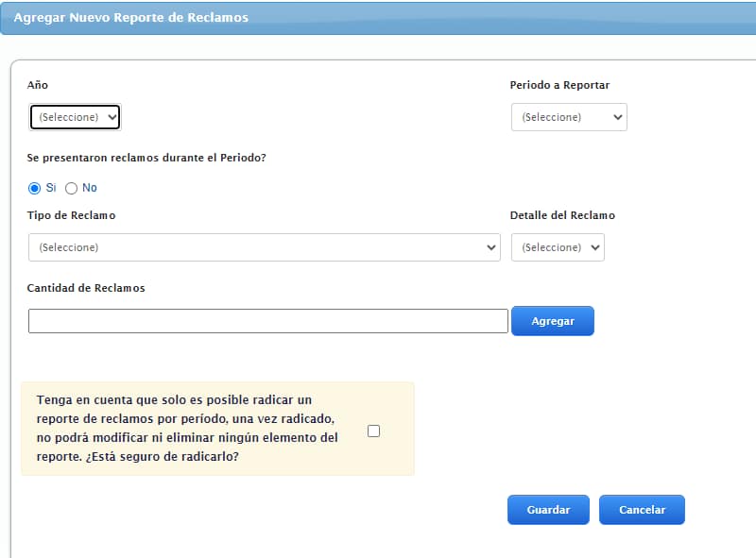
Task: Click the Guardar button
Action: pyautogui.click(x=548, y=510)
